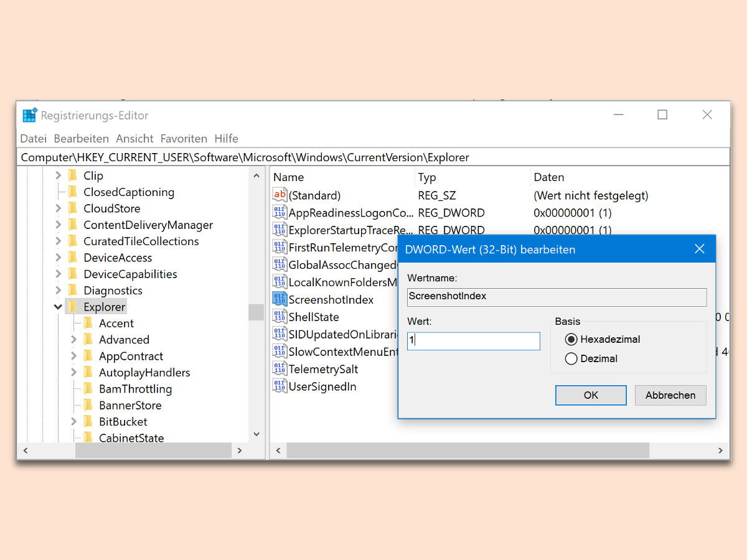Click the DeviceCapabilities folder icon
This screenshot has height=560, width=747.
[73, 274]
